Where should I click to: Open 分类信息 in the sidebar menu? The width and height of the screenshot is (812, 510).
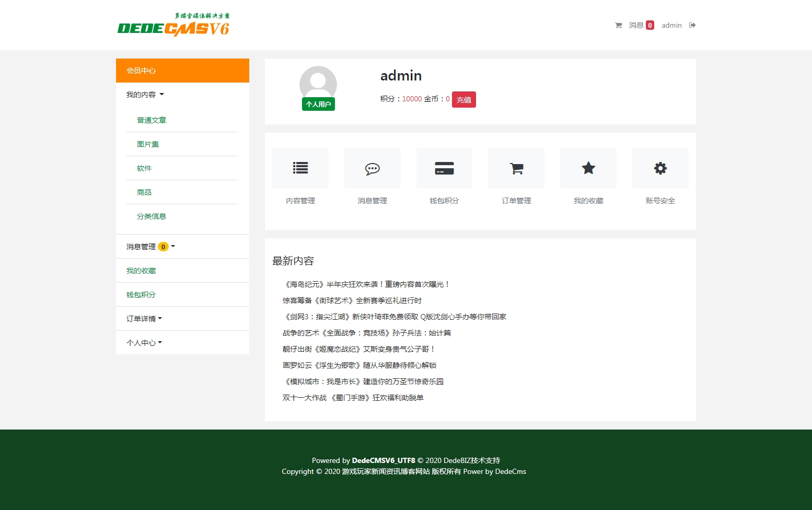point(152,216)
